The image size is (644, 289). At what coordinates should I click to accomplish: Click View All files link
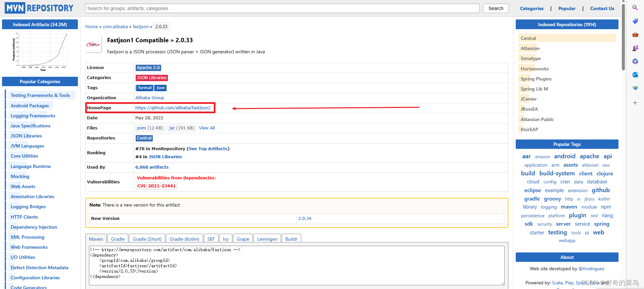tap(207, 128)
